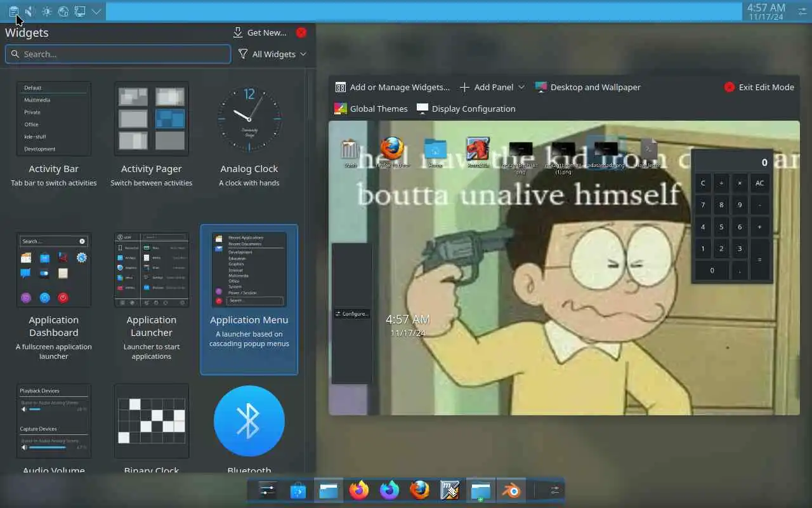Image resolution: width=812 pixels, height=508 pixels.
Task: Click Get New widgets button
Action: point(259,32)
